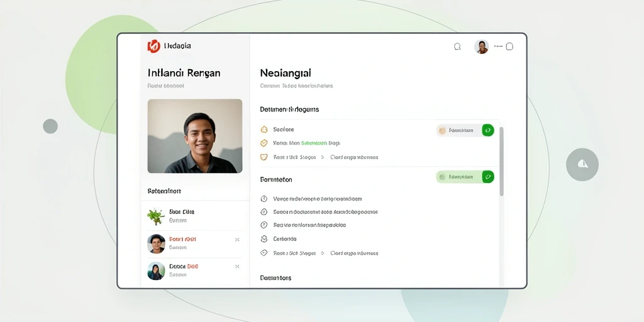Image resolution: width=644 pixels, height=322 pixels.
Task: Toggle the gray pill switch in the 'Soolone' row
Action: click(465, 130)
